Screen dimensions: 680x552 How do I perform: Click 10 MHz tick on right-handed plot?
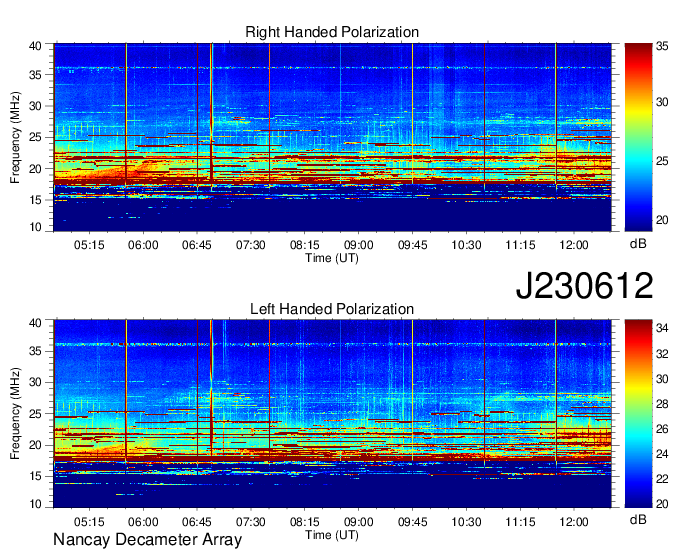tap(36, 227)
